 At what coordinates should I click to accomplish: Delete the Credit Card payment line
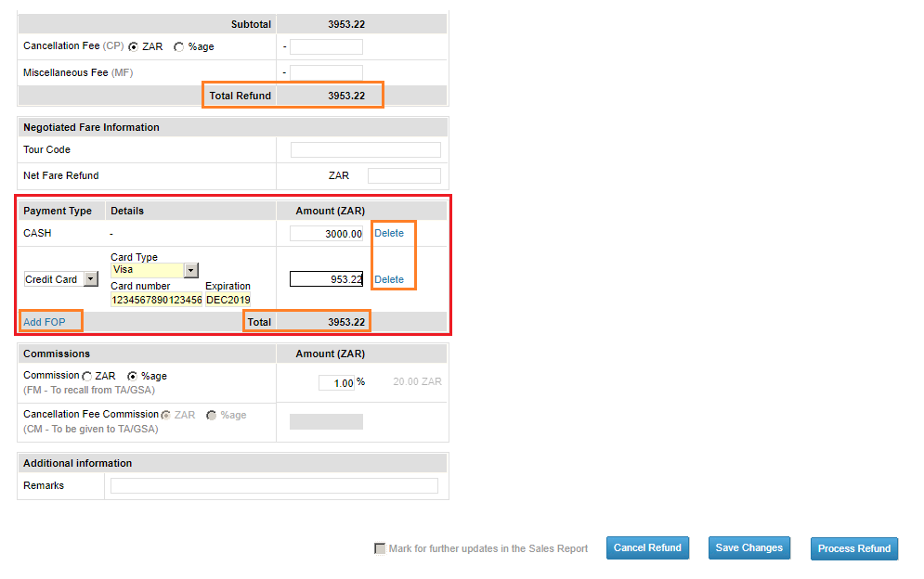390,278
